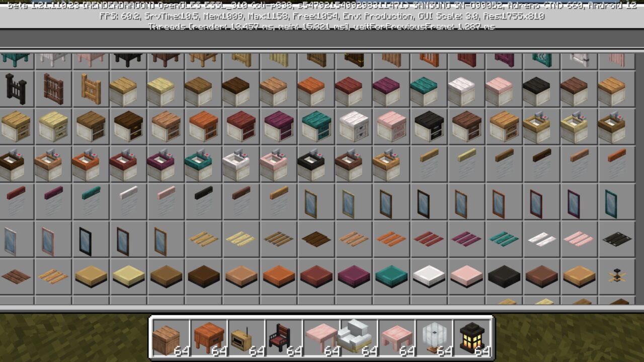The width and height of the screenshot is (644, 362).
Task: Pick the white cushion slab
Action: (x=429, y=276)
